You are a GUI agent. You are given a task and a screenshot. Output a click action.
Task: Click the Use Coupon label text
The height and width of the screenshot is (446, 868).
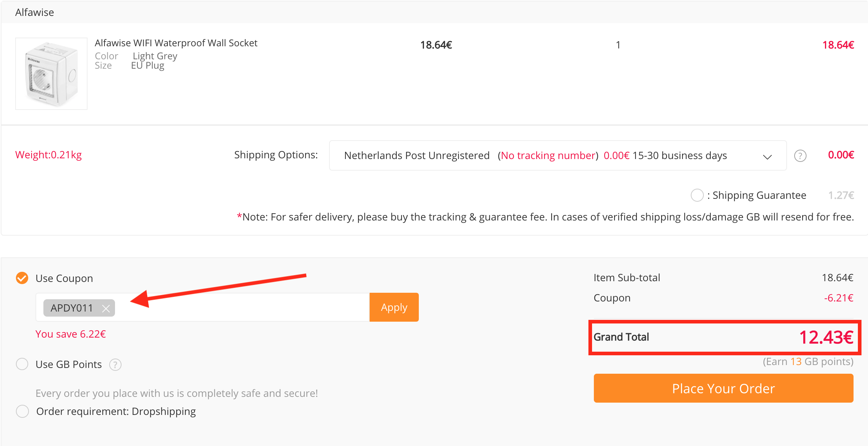click(64, 278)
